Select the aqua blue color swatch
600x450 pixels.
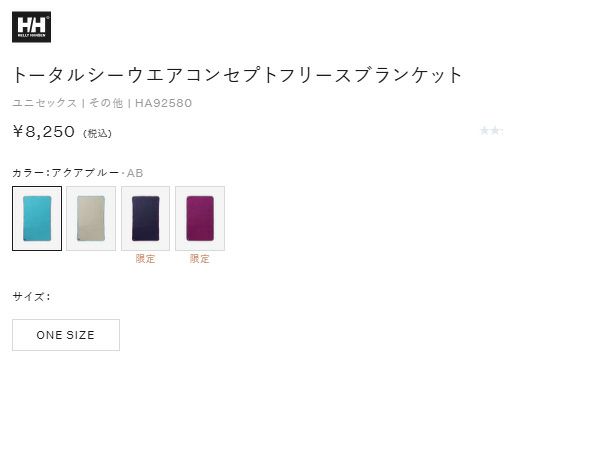coord(37,218)
